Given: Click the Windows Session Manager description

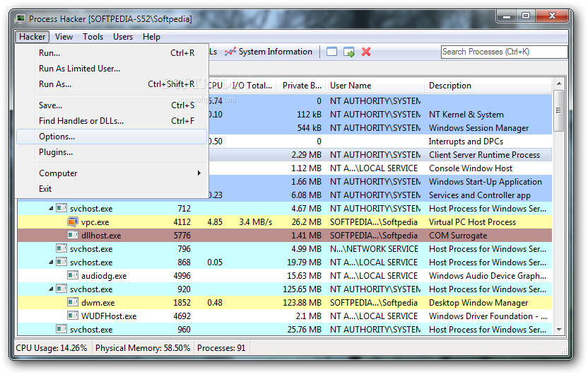Looking at the screenshot, I should [479, 128].
